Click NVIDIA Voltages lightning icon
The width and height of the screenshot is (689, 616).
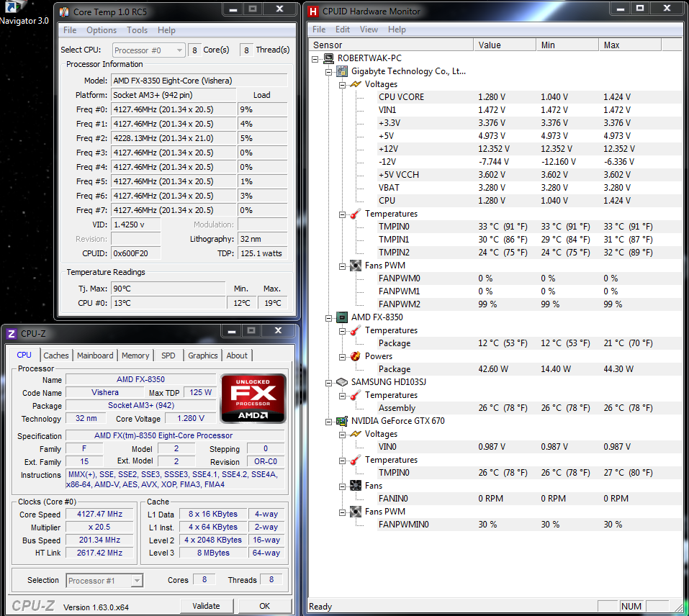[x=355, y=434]
